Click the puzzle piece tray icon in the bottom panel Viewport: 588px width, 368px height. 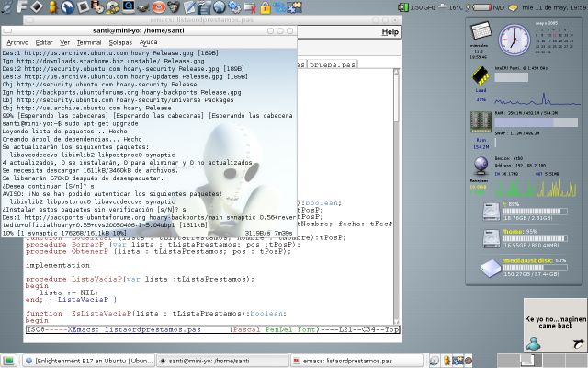458,361
